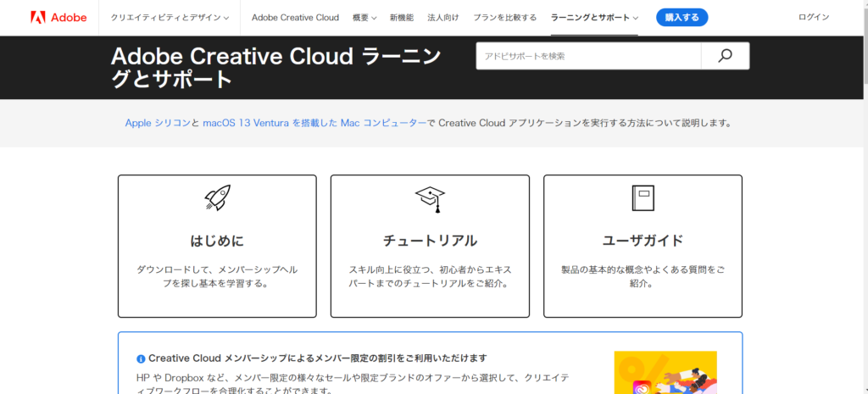
Task: Expand the クリエイティビティとデザイン dropdown
Action: (170, 18)
